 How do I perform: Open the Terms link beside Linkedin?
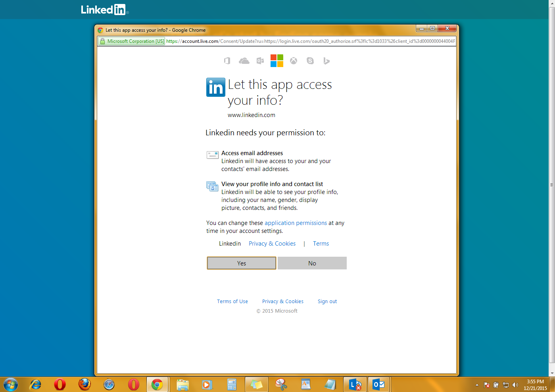pyautogui.click(x=321, y=244)
